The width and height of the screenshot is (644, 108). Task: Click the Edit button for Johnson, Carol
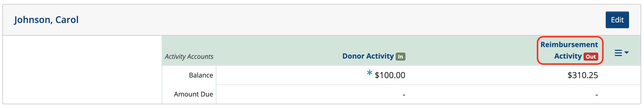tap(617, 20)
